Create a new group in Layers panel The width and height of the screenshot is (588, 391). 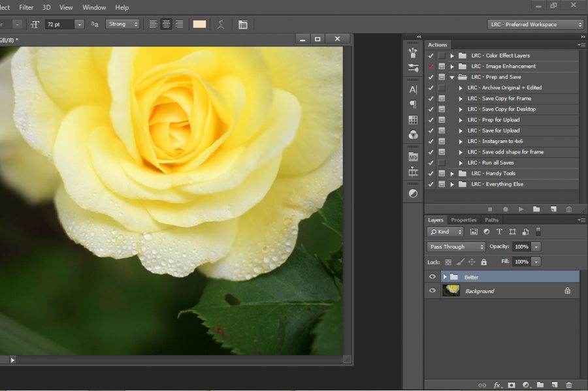tap(540, 384)
